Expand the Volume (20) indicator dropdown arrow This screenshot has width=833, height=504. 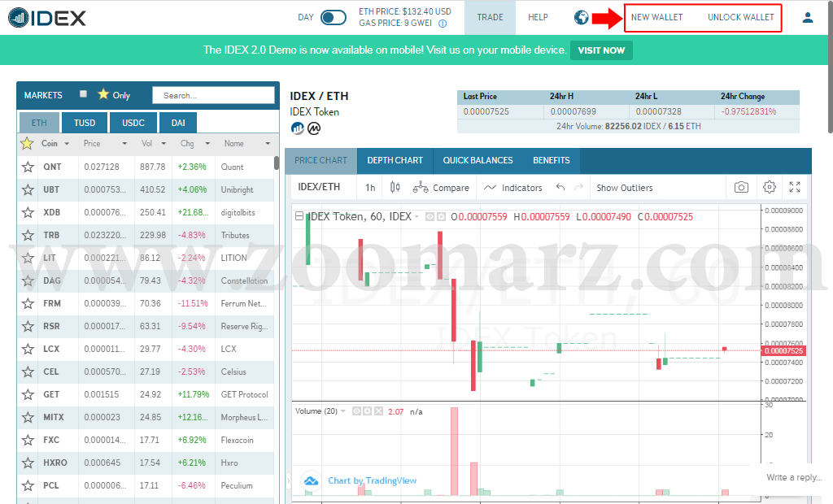pyautogui.click(x=343, y=411)
